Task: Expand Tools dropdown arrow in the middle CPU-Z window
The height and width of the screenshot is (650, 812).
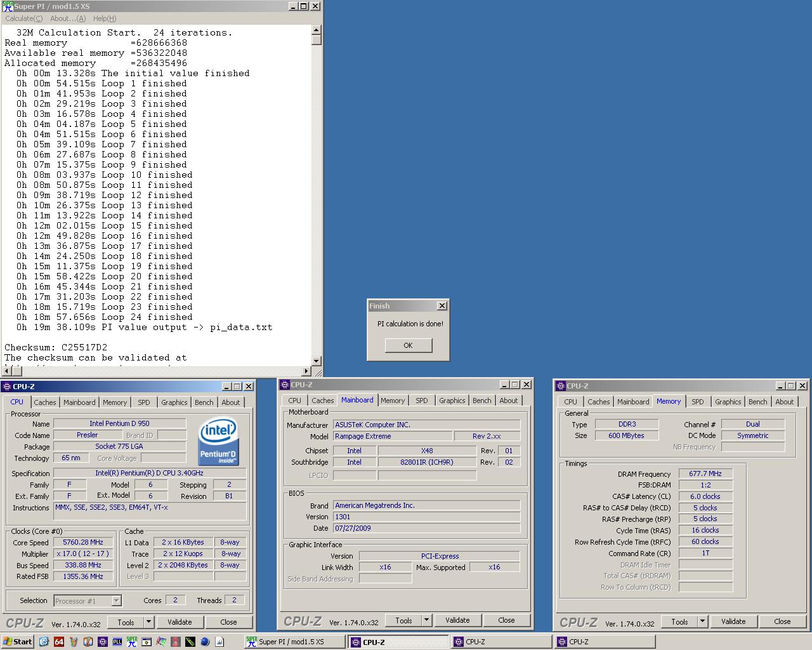Action: 426,620
